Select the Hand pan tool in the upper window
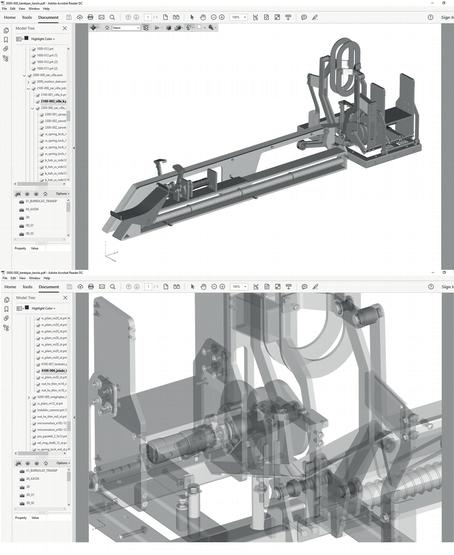This screenshot has height=555, width=454. click(203, 17)
